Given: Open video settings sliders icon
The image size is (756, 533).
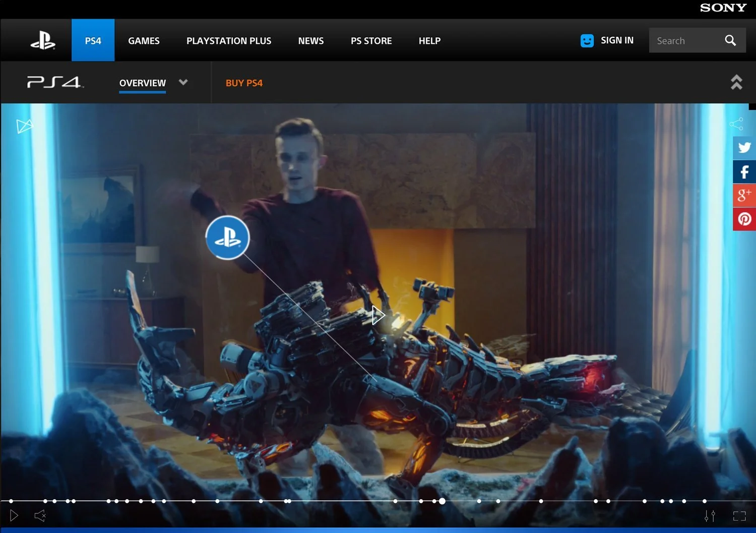Looking at the screenshot, I should 710,516.
